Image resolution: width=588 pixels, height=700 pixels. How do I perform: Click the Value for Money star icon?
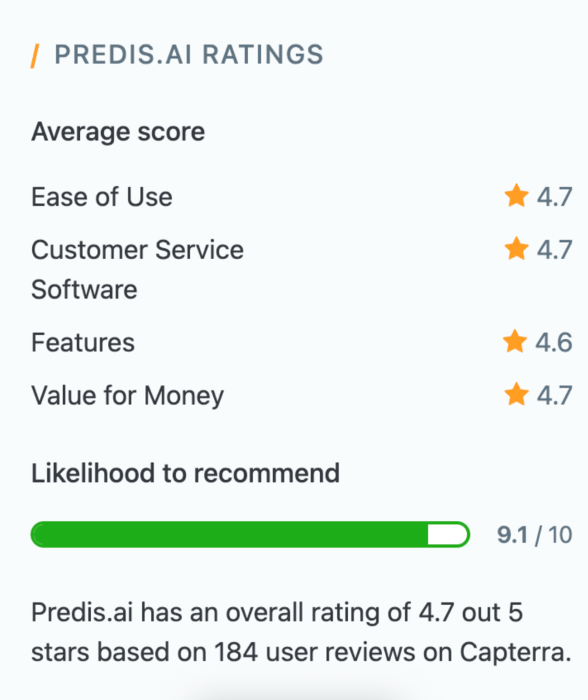pyautogui.click(x=516, y=394)
